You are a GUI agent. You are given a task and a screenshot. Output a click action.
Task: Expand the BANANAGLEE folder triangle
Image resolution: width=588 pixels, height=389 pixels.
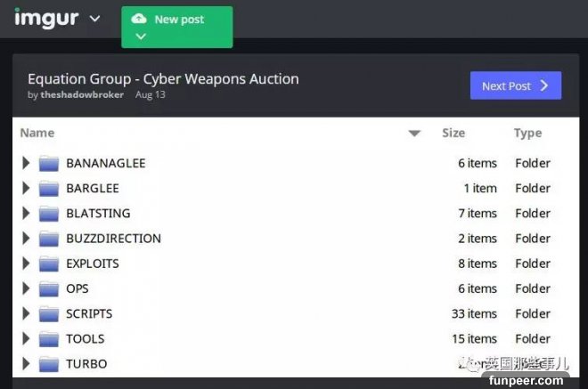pyautogui.click(x=26, y=163)
